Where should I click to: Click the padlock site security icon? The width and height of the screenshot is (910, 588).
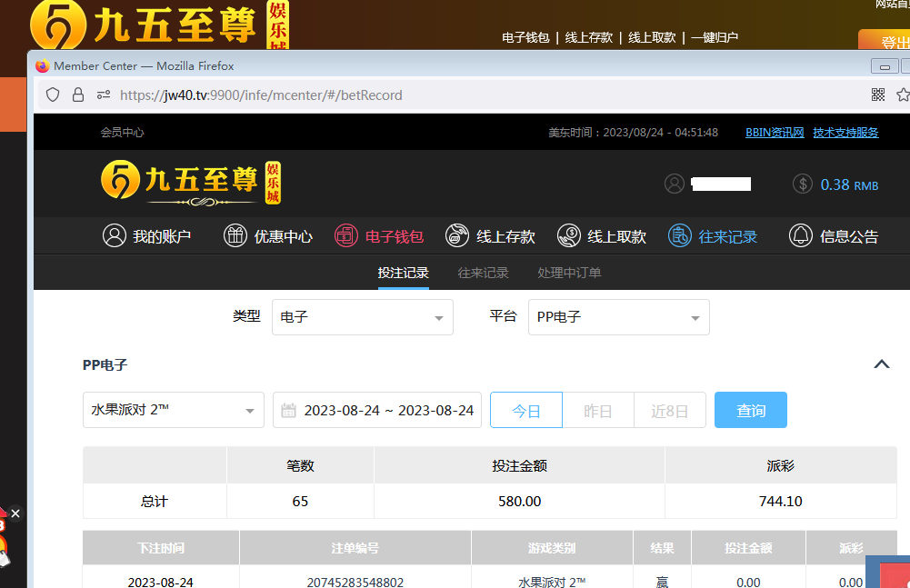click(78, 95)
